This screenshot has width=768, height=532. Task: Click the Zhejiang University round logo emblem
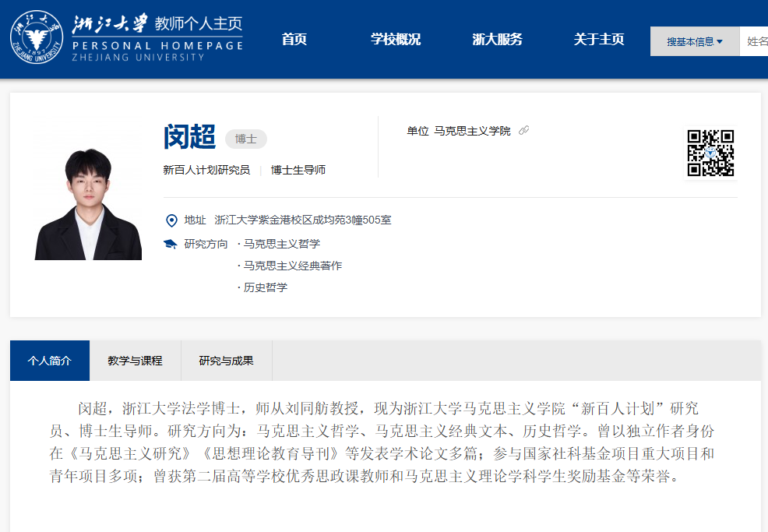click(x=37, y=37)
